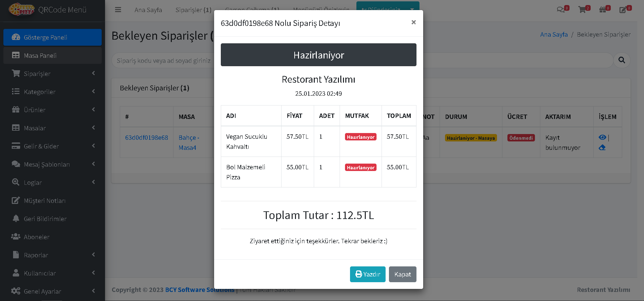Viewport: 644px width, 301px height.
Task: Click the eraser icon in İşlem column
Action: pyautogui.click(x=602, y=147)
